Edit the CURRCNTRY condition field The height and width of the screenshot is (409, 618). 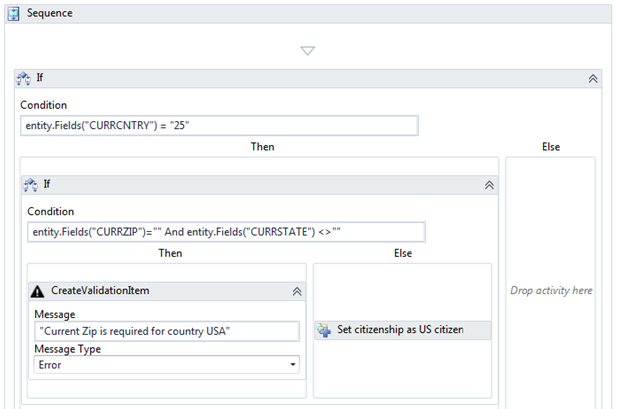coord(219,125)
